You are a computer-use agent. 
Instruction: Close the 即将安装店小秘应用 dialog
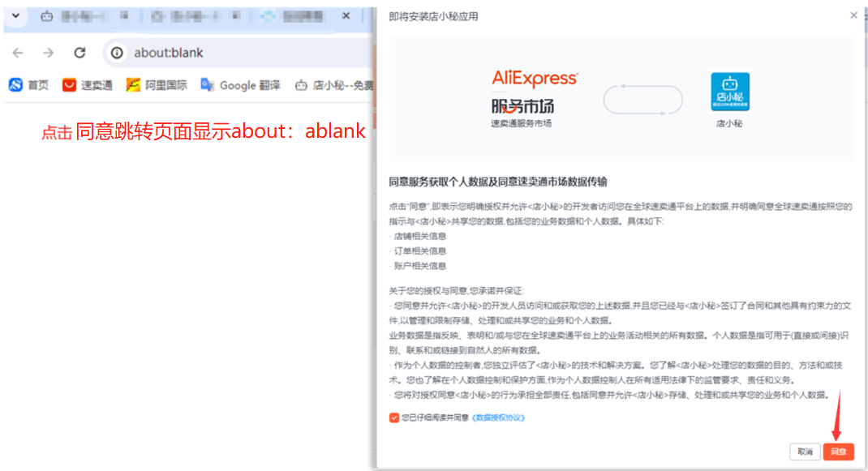853,15
